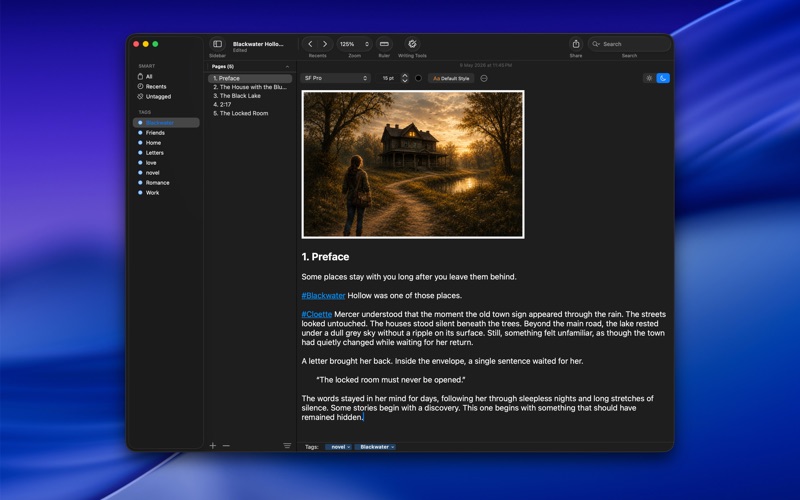This screenshot has width=800, height=500.
Task: Switch to light mode
Action: click(649, 78)
